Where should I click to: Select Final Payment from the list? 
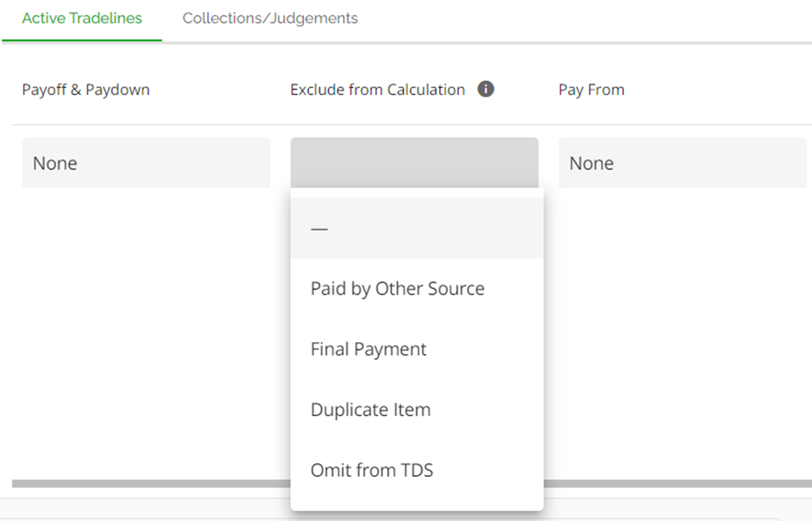coord(417,350)
